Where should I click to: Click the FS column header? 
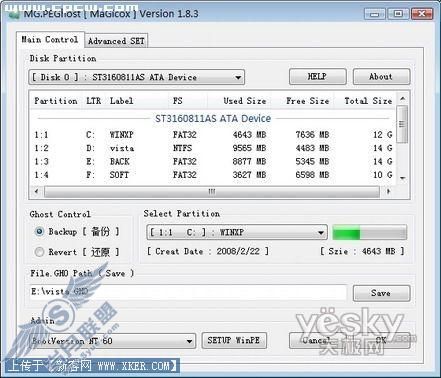[187, 101]
